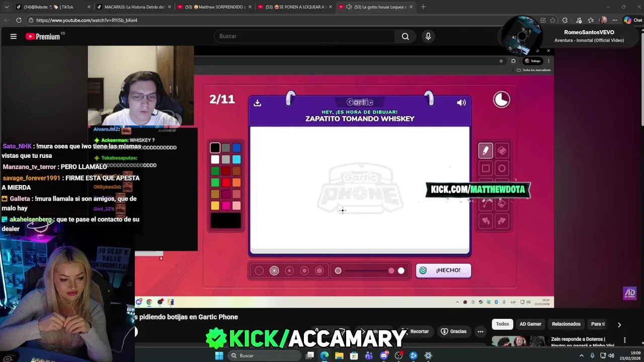
Task: Choose the rectangle shape tool
Action: coord(486,168)
